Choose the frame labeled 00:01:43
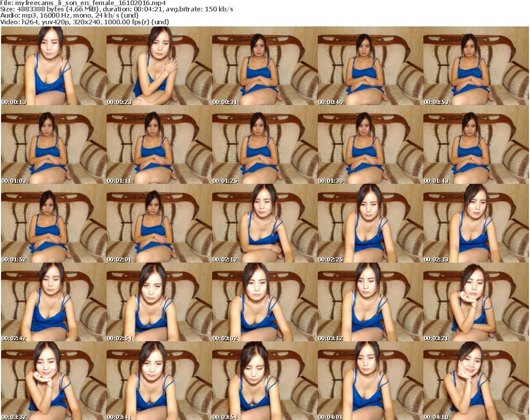 [x=476, y=144]
